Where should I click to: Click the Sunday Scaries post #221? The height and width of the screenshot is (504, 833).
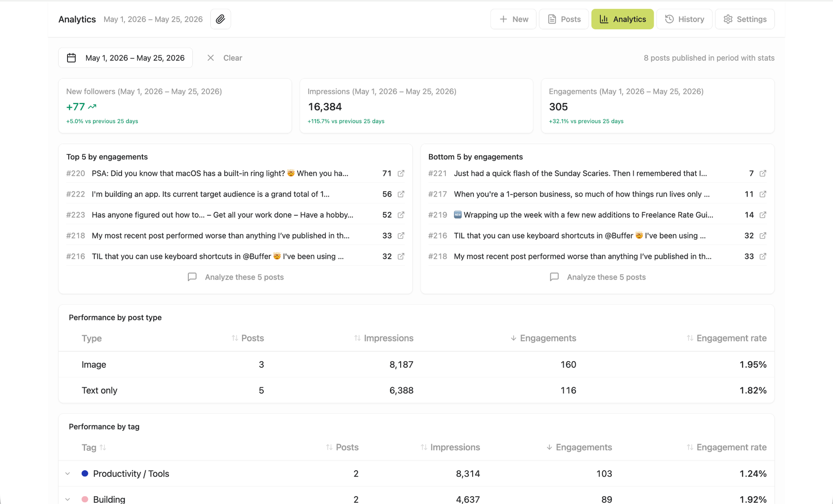580,173
